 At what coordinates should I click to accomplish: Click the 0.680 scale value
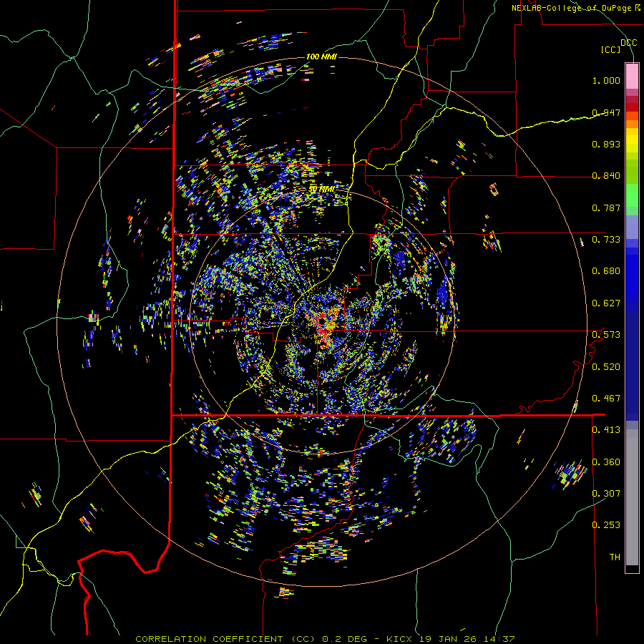606,271
